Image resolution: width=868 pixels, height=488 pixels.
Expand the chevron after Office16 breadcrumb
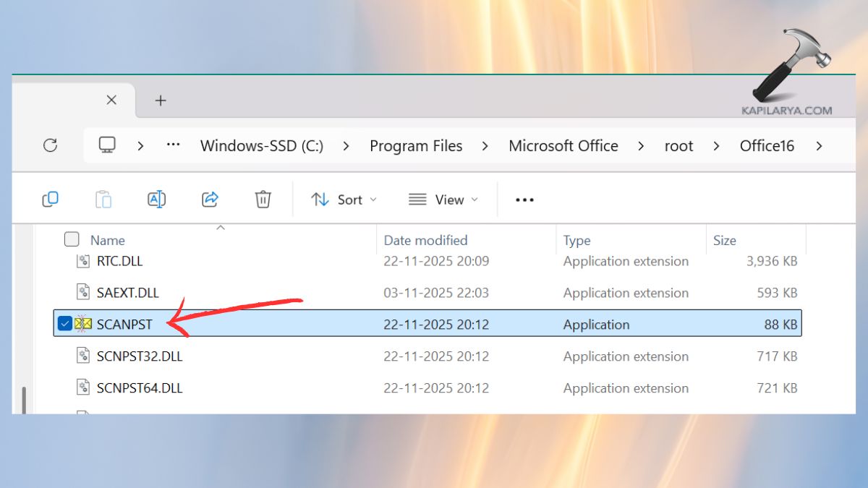(x=819, y=146)
